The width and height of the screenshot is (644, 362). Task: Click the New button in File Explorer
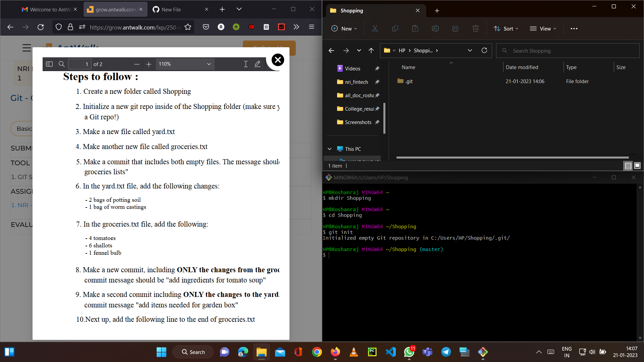tap(344, 28)
